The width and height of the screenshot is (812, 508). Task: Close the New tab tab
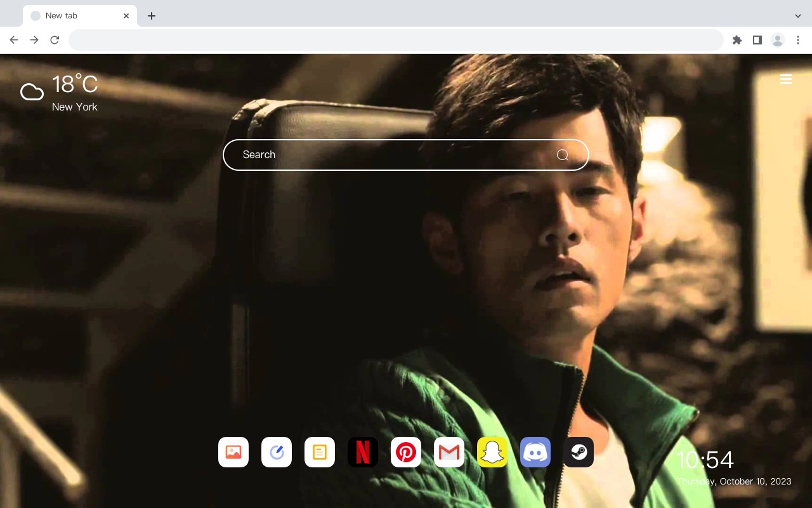pos(126,16)
